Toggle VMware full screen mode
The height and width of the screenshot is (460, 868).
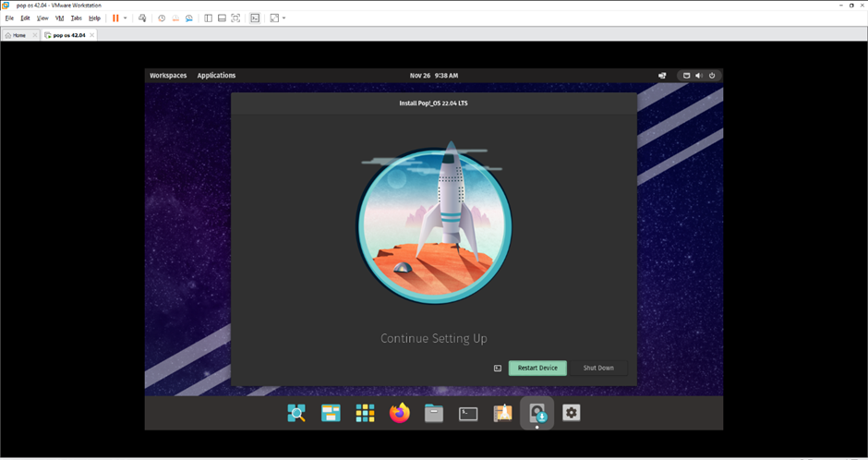[235, 18]
